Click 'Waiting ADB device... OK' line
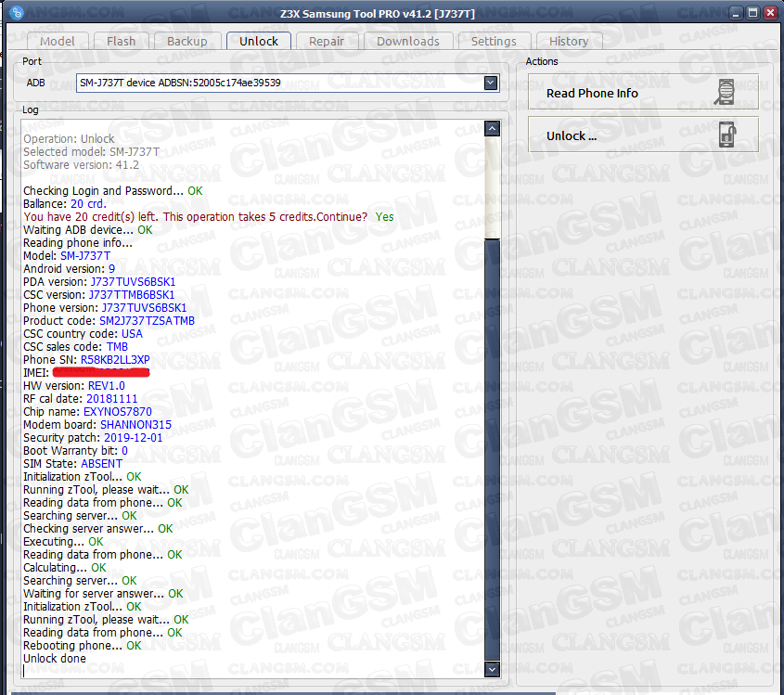This screenshot has width=784, height=695. [88, 229]
